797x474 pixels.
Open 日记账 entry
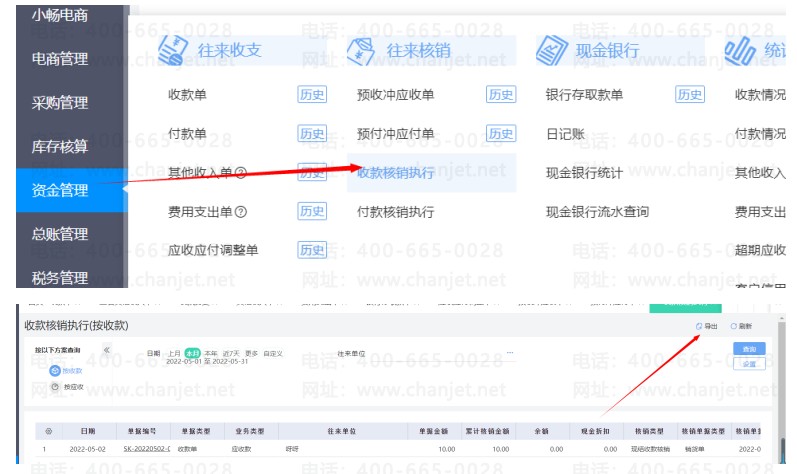[565, 134]
